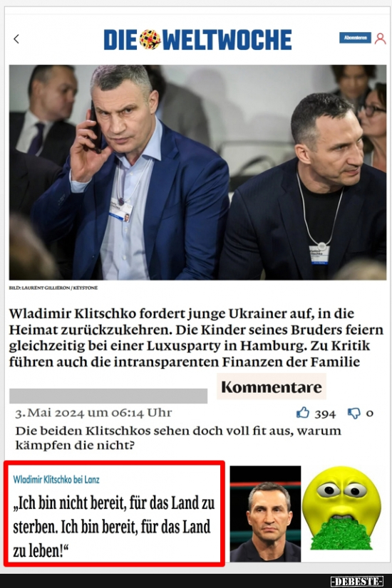Click the comment text about Klitschkos fit

point(178,438)
